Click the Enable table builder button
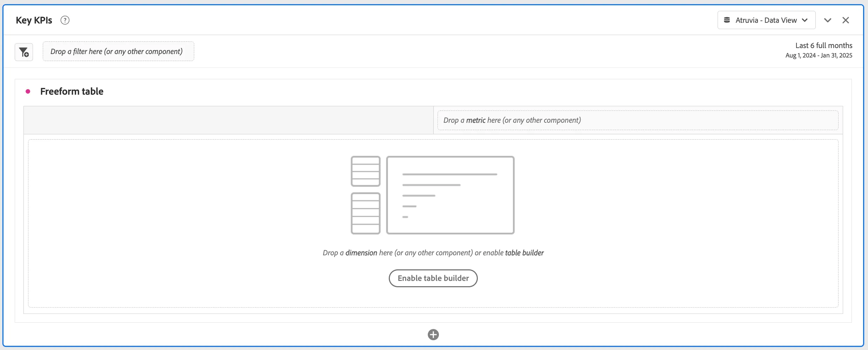 433,278
